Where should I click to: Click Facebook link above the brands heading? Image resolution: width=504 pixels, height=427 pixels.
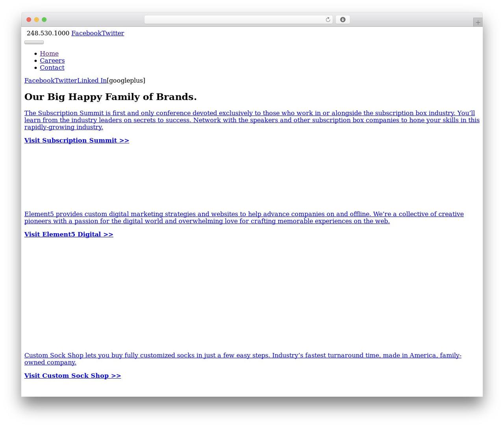(39, 81)
